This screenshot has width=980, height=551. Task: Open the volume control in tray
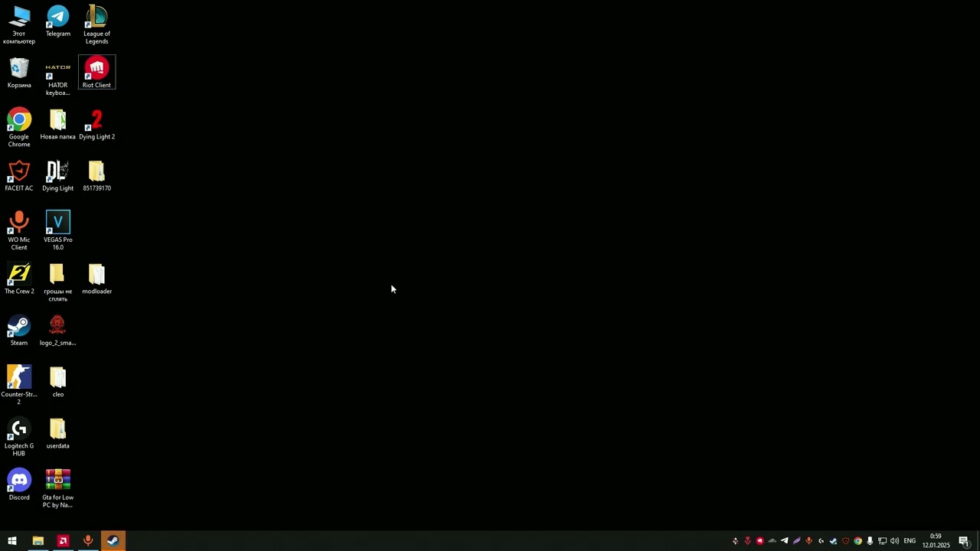(894, 541)
